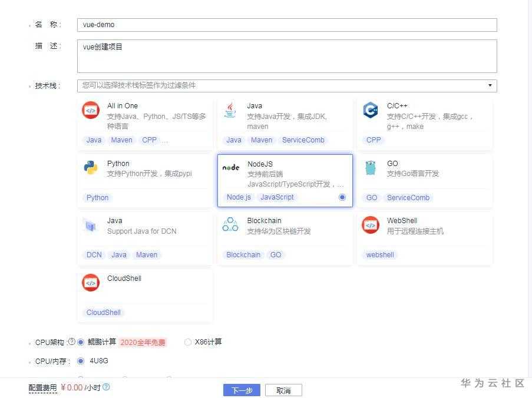Select the Java coffee cup icon
Screen dimensions: 532x398
[230, 110]
